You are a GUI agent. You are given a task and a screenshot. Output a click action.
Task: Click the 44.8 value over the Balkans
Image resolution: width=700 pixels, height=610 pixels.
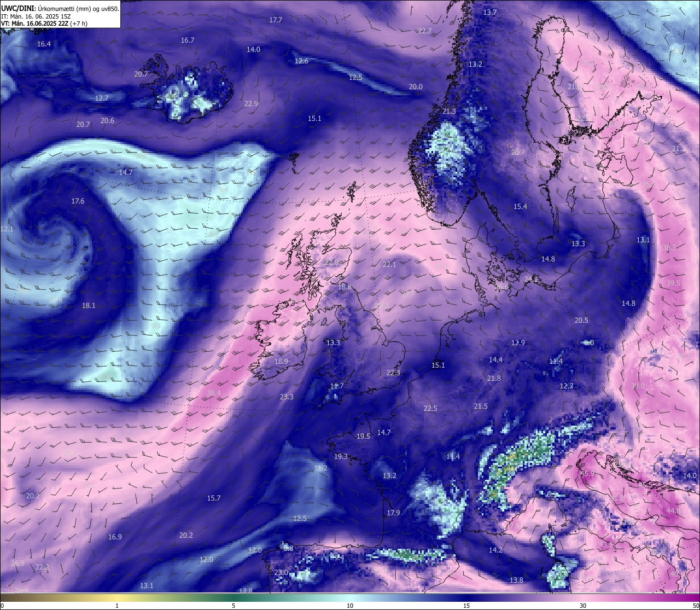[673, 510]
